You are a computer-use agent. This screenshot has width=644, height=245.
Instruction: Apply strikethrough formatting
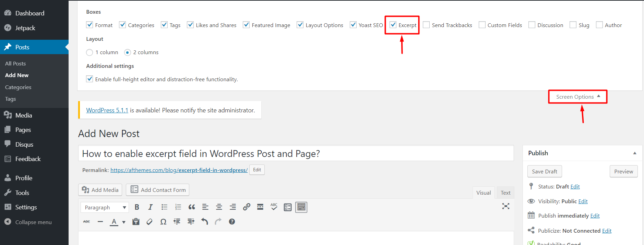click(86, 222)
